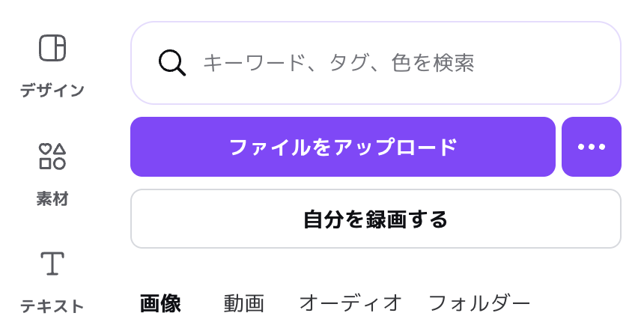Click the Text (テキスト) T icon
644x325 pixels.
(x=52, y=264)
